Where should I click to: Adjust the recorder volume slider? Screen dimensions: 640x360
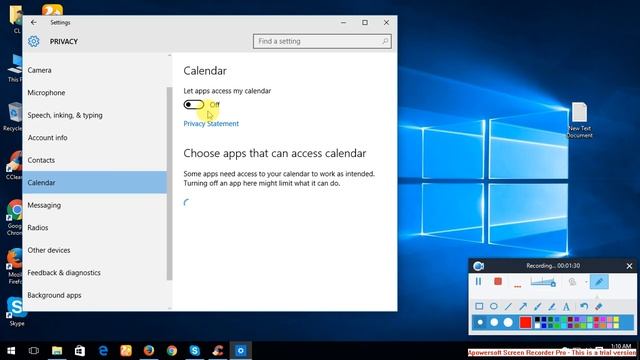click(x=543, y=282)
